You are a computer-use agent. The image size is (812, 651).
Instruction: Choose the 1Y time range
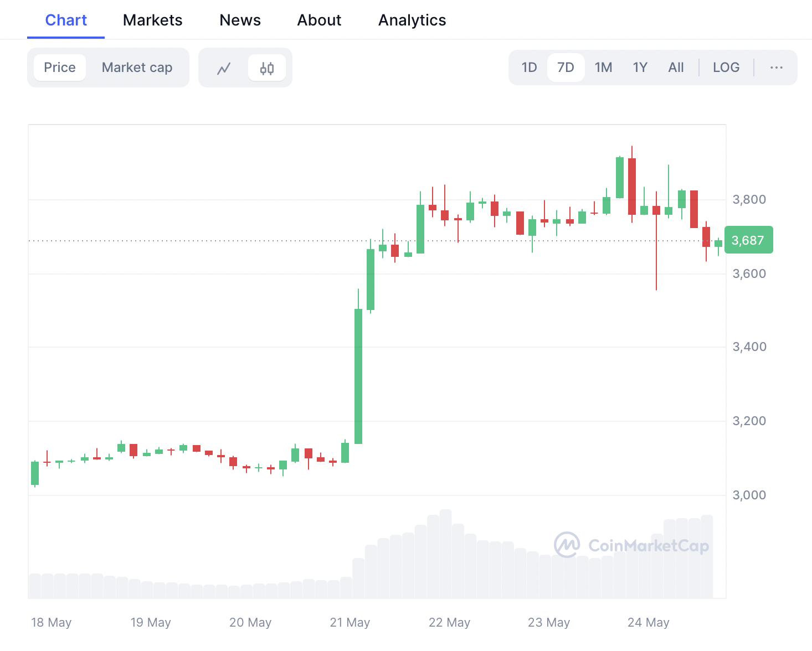pyautogui.click(x=640, y=68)
